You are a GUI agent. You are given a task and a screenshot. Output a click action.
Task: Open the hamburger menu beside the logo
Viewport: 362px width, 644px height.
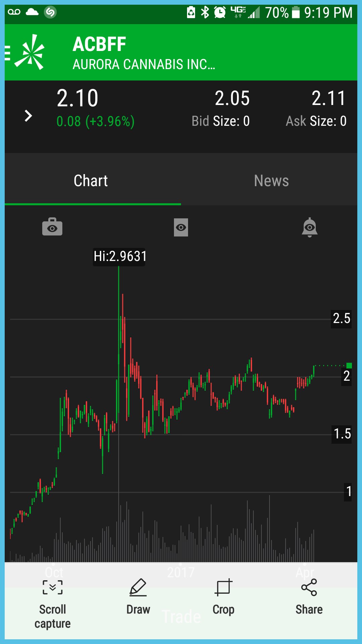7,53
